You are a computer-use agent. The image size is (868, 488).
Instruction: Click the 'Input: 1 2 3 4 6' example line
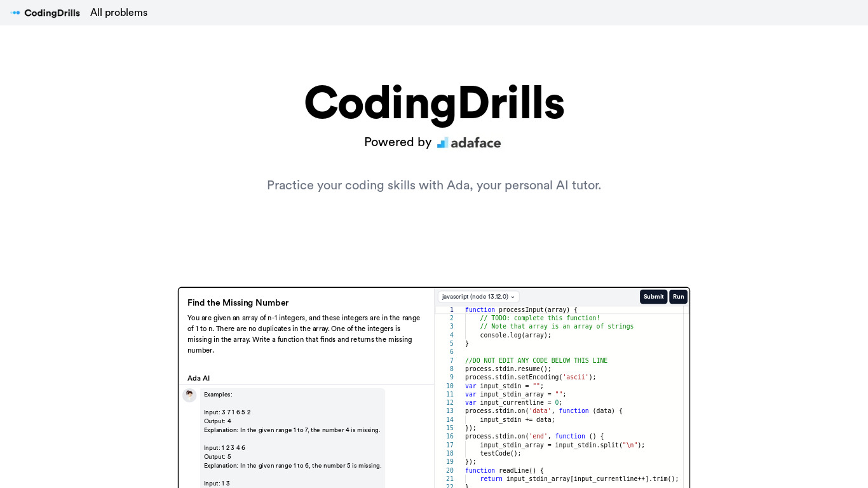tap(224, 448)
